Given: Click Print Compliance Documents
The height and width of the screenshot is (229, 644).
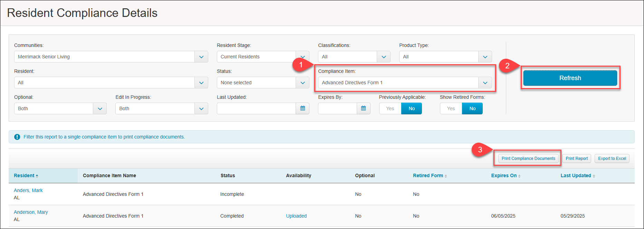Looking at the screenshot, I should [x=528, y=159].
